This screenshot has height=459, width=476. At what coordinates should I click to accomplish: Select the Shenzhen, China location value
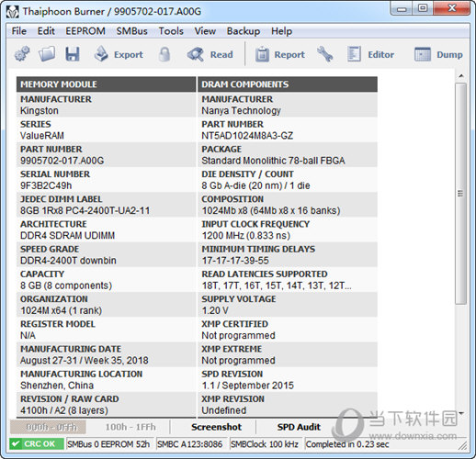[57, 386]
